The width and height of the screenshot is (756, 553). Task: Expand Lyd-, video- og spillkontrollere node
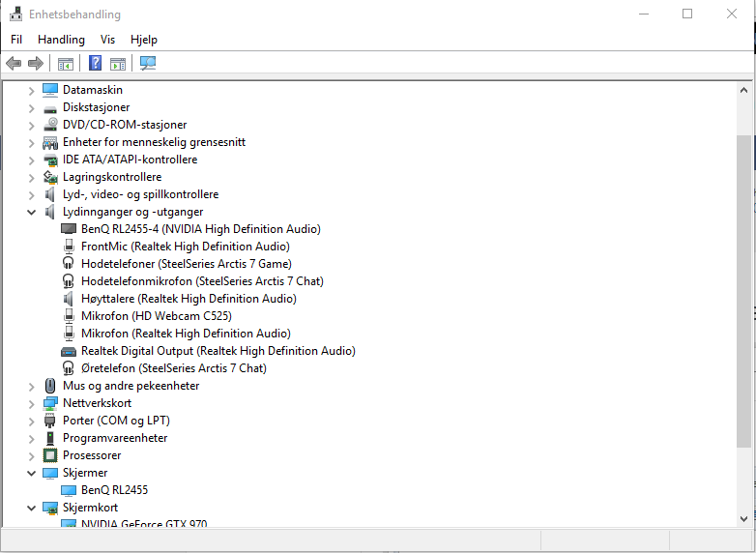tap(31, 195)
